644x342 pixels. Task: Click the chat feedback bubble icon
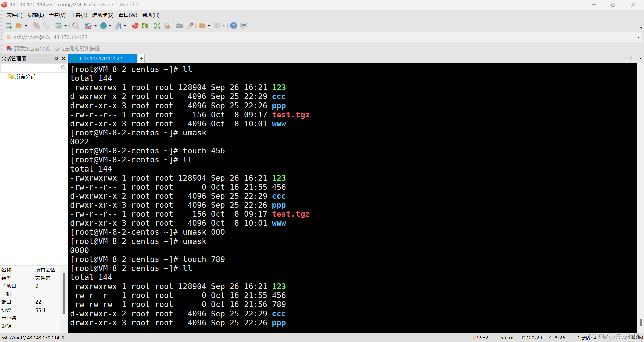coord(244,26)
